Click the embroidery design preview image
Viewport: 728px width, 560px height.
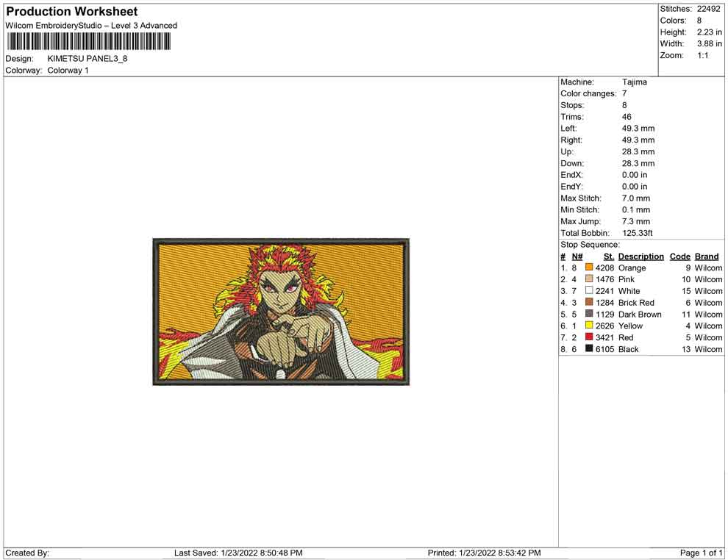pos(281,312)
